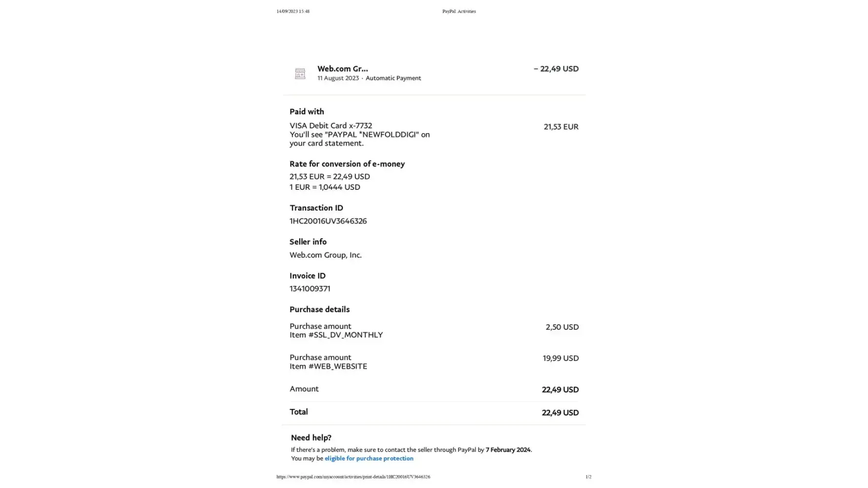The image size is (868, 488).
Task: Click the 2,50 USD purchase amount
Action: pyautogui.click(x=561, y=327)
